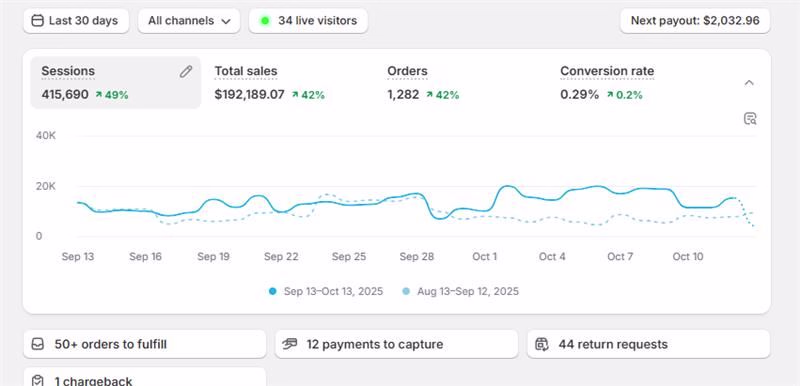The width and height of the screenshot is (800, 386).
Task: Click the 1,282 orders value
Action: (403, 95)
